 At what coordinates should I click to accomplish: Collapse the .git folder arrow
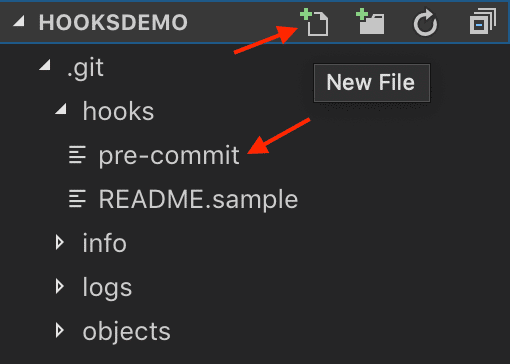point(45,65)
